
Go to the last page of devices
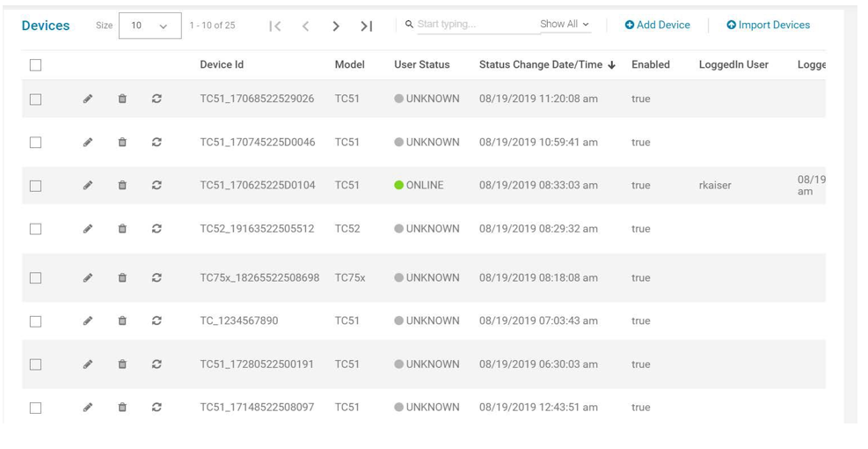click(367, 26)
